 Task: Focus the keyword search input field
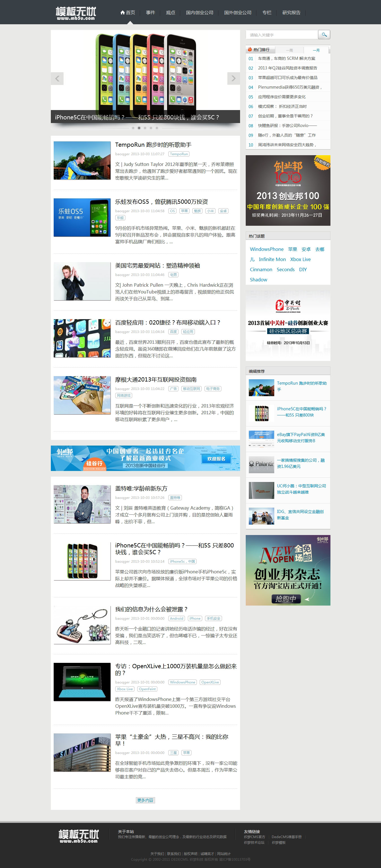pos(282,35)
